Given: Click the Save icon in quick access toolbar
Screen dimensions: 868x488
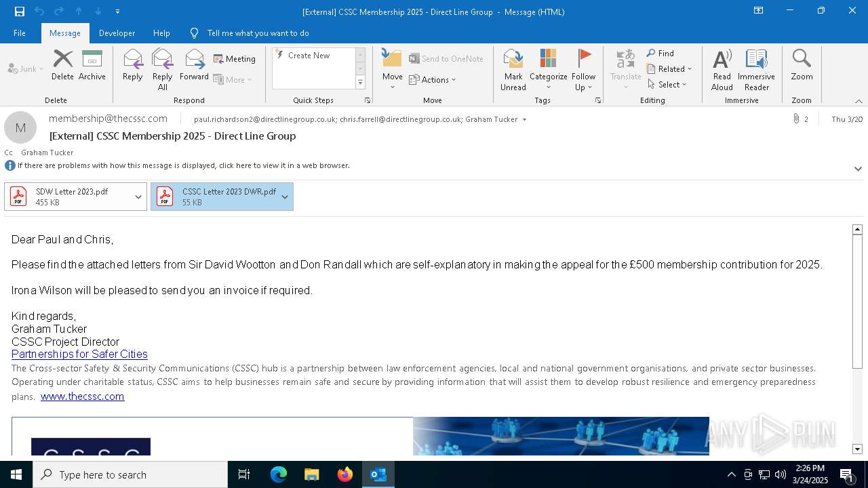Looking at the screenshot, I should (20, 12).
